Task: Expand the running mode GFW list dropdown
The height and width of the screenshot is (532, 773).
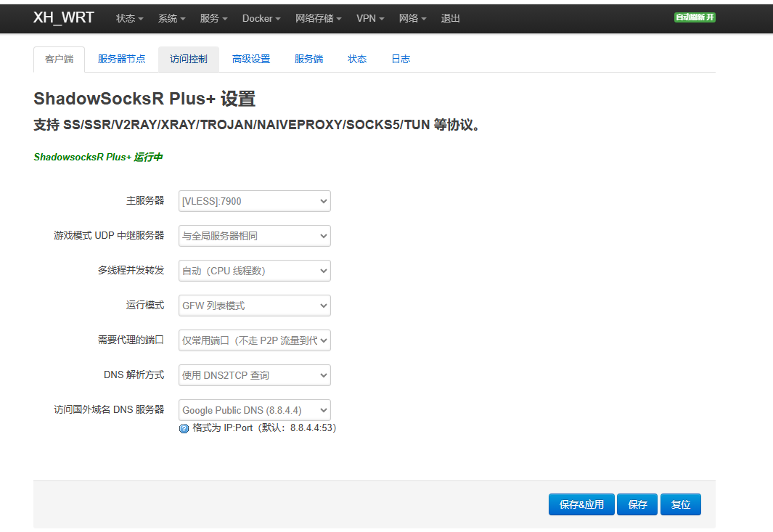Action: 254,306
